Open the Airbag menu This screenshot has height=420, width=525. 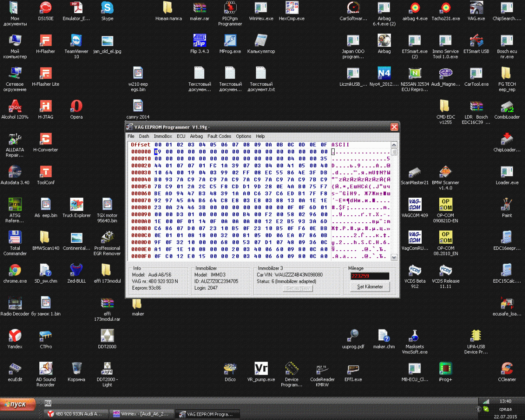[x=196, y=136]
